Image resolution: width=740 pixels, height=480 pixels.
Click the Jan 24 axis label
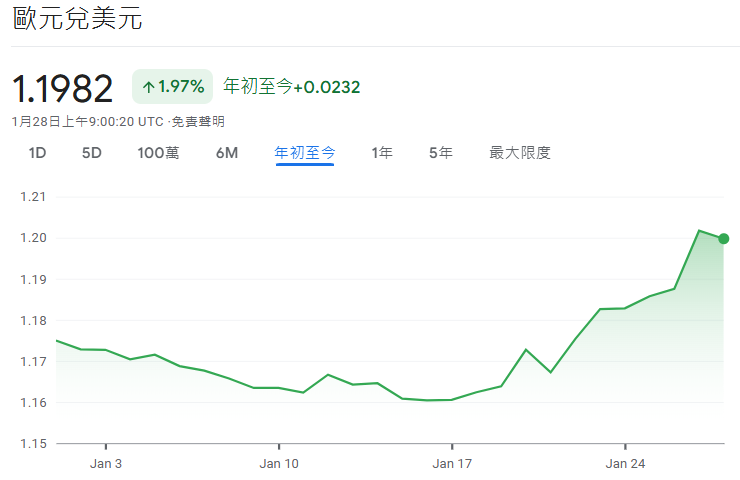(x=625, y=463)
